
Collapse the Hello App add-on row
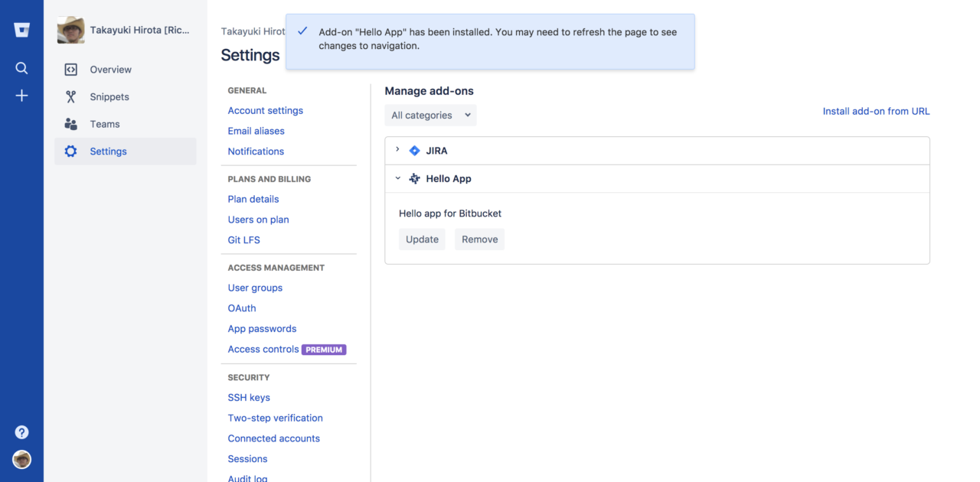[x=397, y=178]
